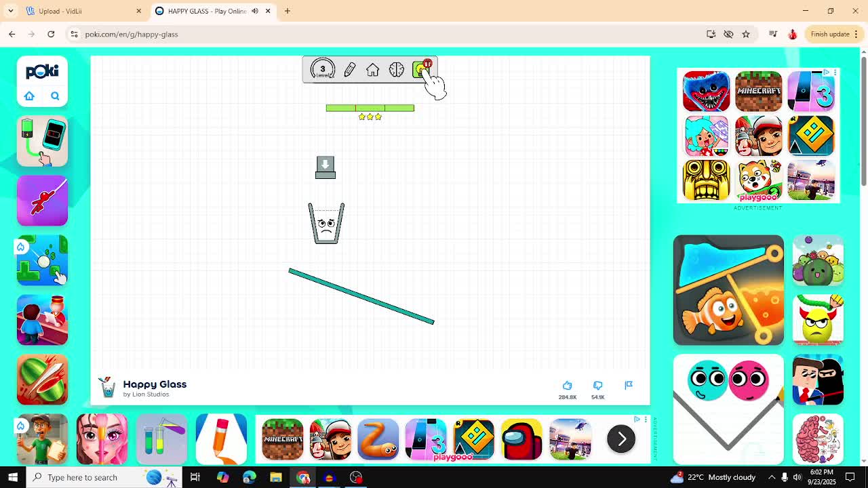The image size is (868, 488).
Task: Select the pencil tool in game toolbar
Action: [x=349, y=70]
